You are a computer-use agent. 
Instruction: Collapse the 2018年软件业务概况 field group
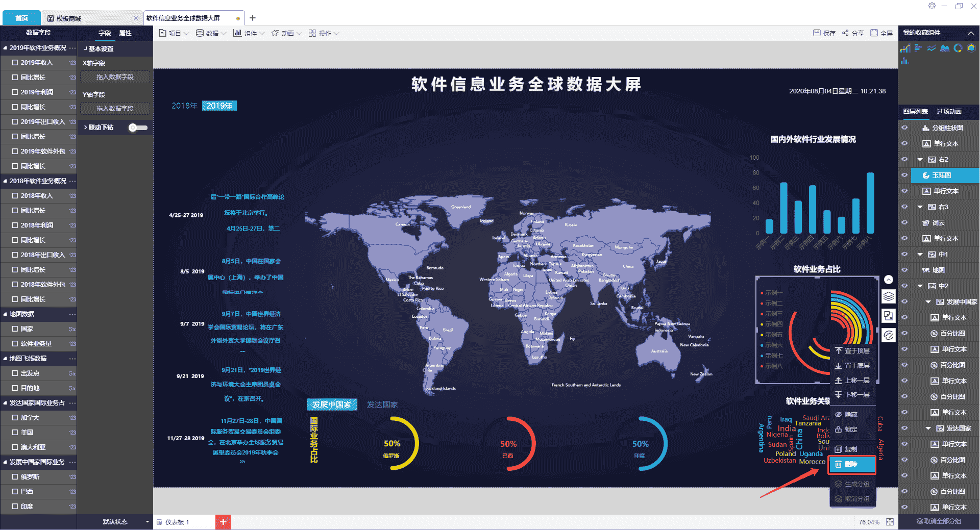[5, 181]
